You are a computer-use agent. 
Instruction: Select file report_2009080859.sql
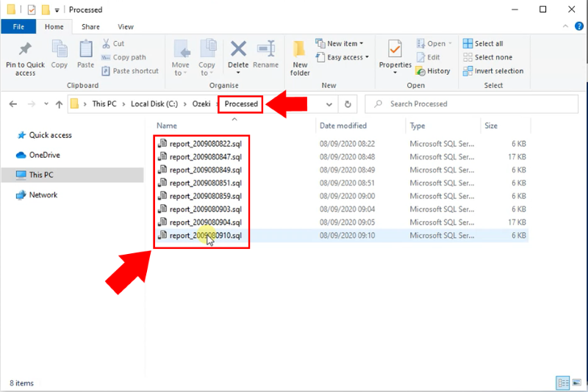point(206,196)
